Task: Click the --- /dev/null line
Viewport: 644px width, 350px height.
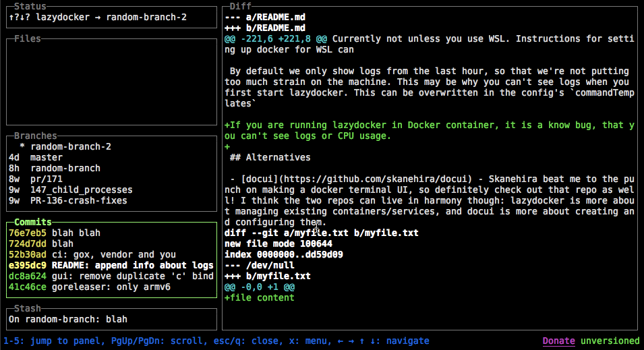Action: [x=259, y=266]
